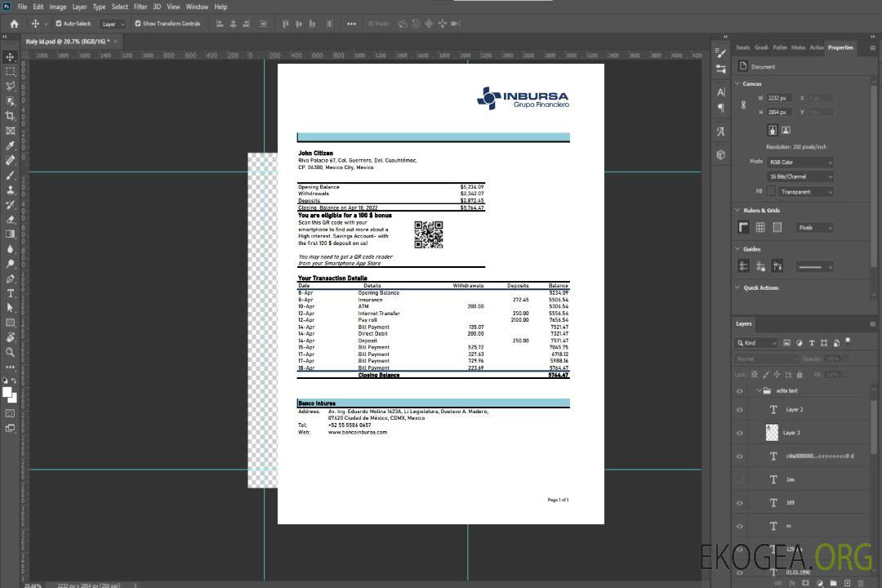This screenshot has width=882, height=588.
Task: Select the Move tool
Action: pos(10,57)
